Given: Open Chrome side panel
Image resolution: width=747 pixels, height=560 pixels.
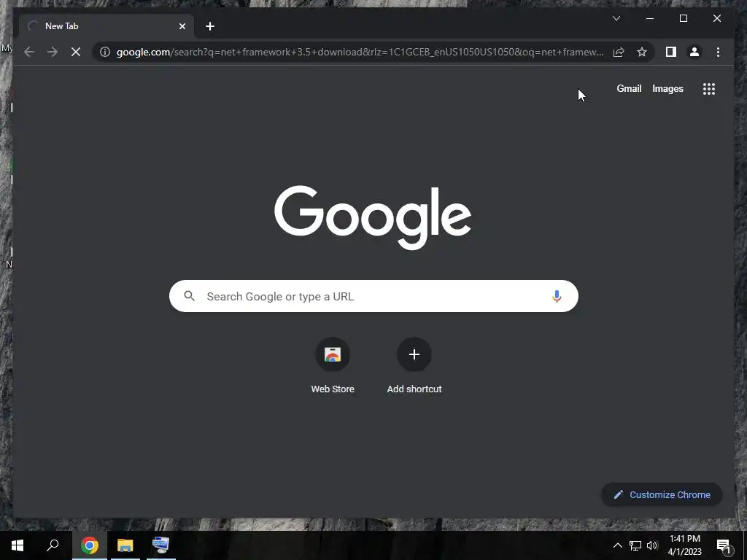Looking at the screenshot, I should click(x=671, y=52).
